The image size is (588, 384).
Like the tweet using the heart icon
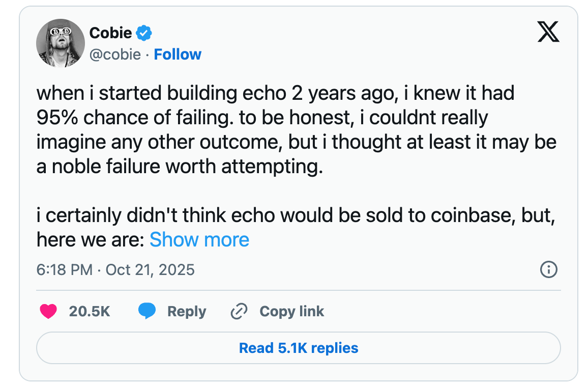[x=48, y=311]
